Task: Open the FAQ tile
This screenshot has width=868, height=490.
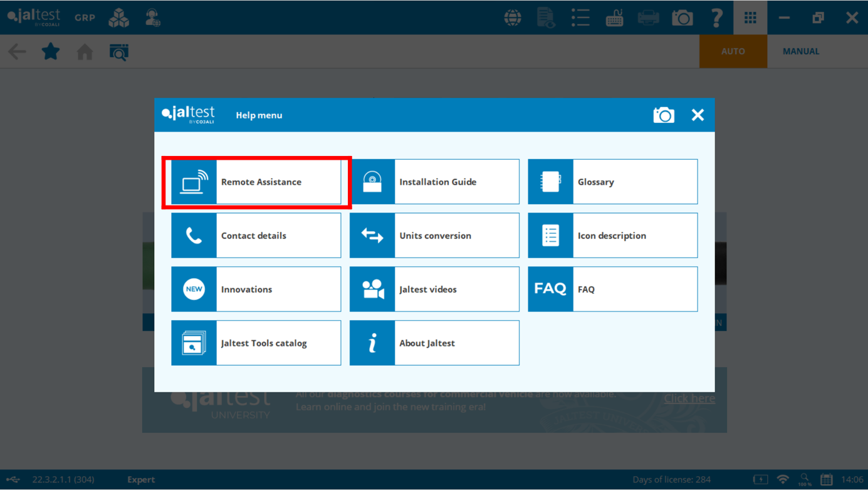Action: (x=612, y=289)
